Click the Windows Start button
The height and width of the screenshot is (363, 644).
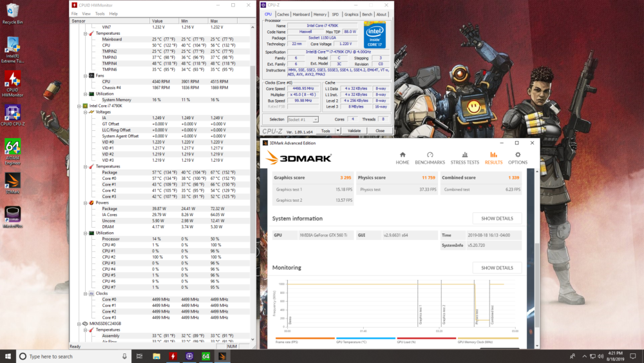[x=8, y=356]
